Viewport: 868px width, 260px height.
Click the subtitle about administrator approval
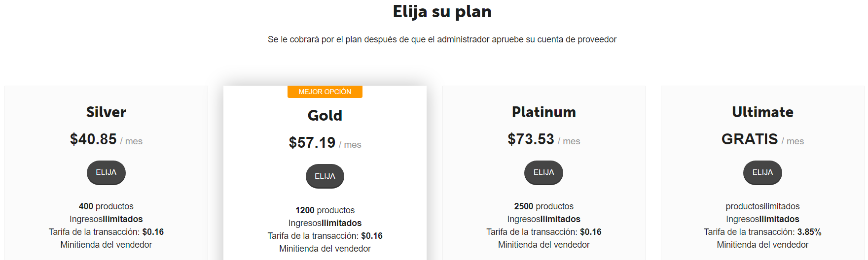pyautogui.click(x=442, y=39)
